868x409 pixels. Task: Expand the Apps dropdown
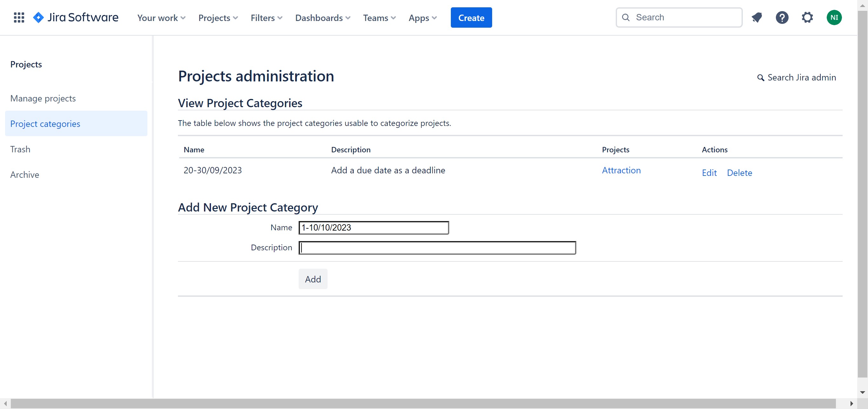(x=423, y=18)
